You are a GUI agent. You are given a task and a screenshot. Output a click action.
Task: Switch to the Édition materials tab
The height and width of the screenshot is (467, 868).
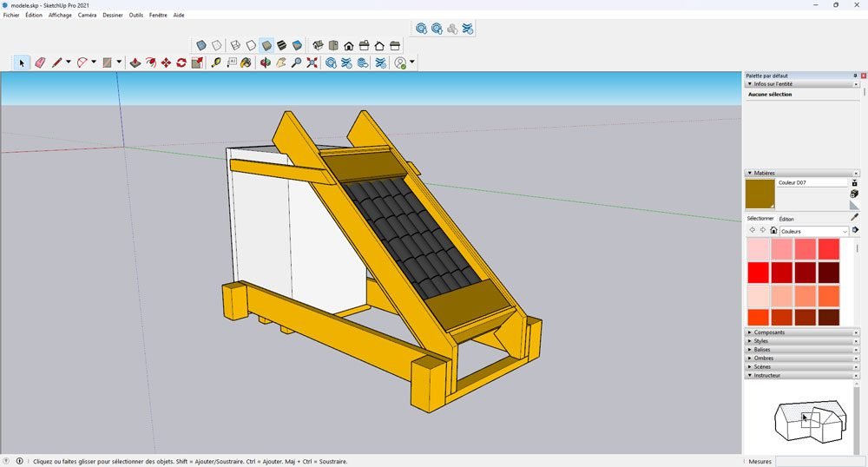pos(786,219)
